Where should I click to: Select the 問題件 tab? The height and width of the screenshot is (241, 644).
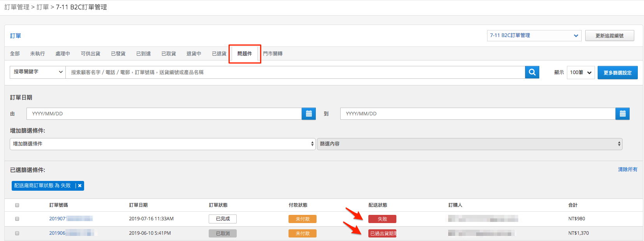245,53
